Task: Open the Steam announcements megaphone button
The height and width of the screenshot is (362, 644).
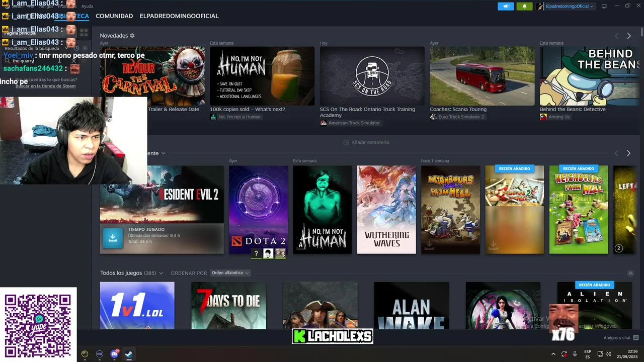Action: click(506, 6)
